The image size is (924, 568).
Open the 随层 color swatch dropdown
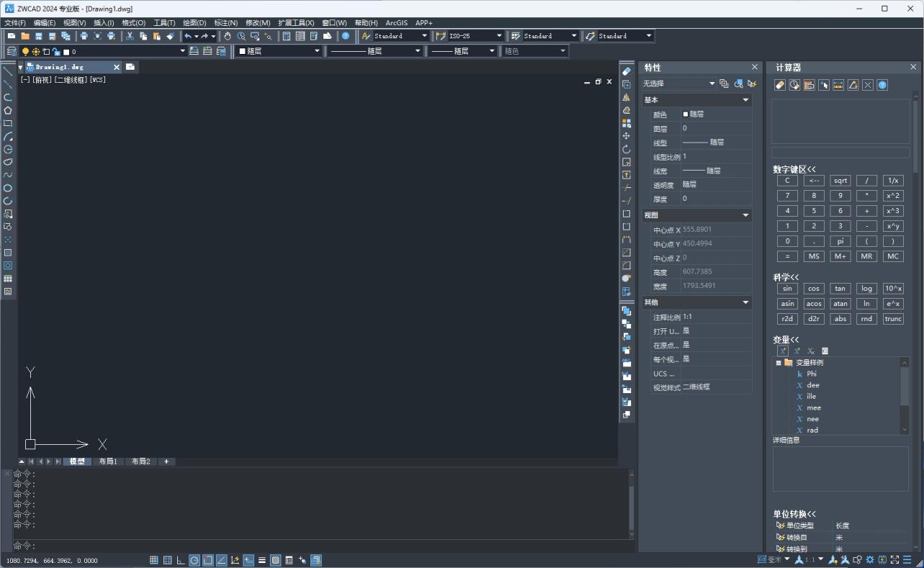279,51
